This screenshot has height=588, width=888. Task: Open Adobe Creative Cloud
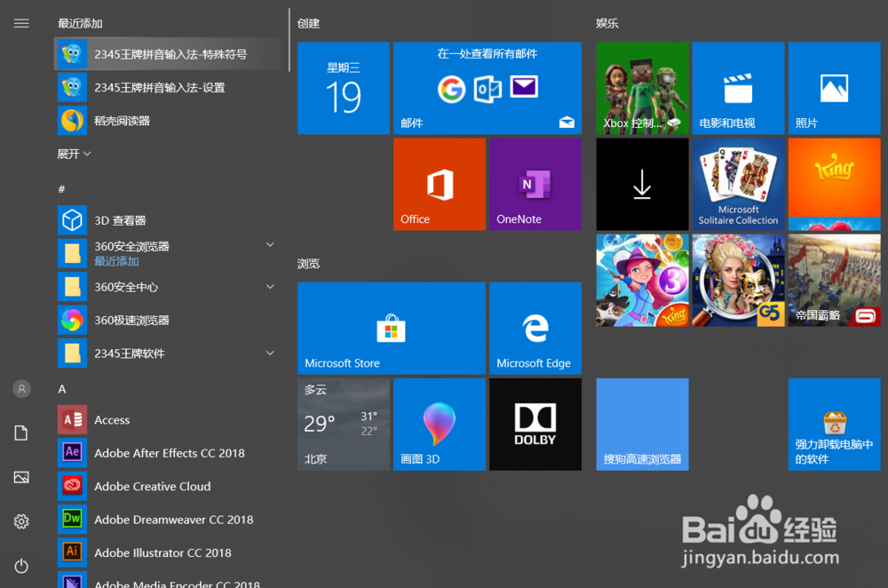[167, 486]
